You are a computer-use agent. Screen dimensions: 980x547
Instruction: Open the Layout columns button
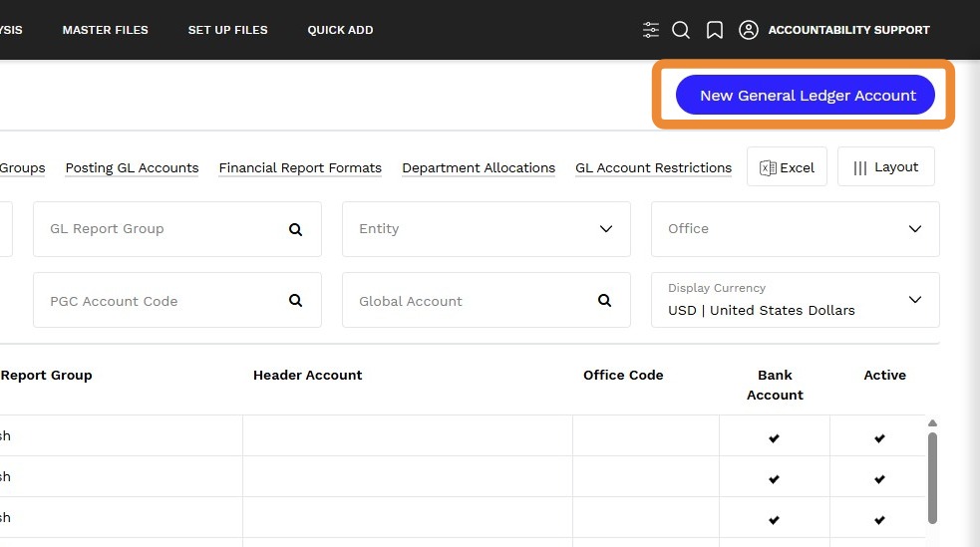885,167
